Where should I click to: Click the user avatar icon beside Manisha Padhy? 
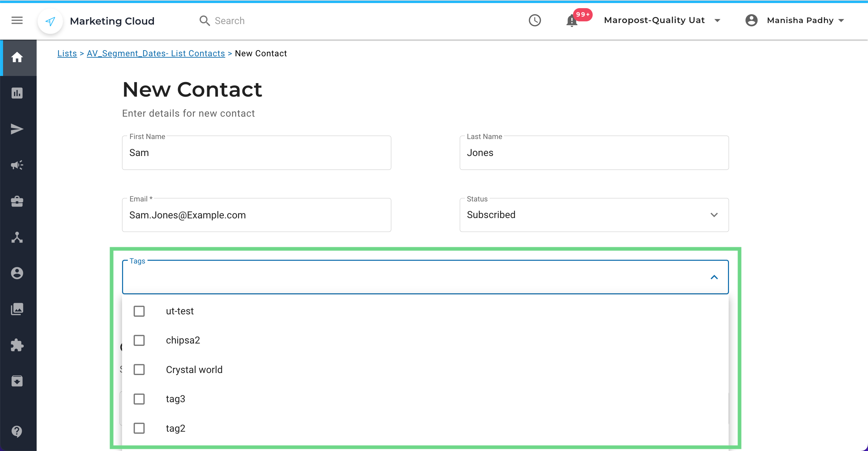(751, 20)
